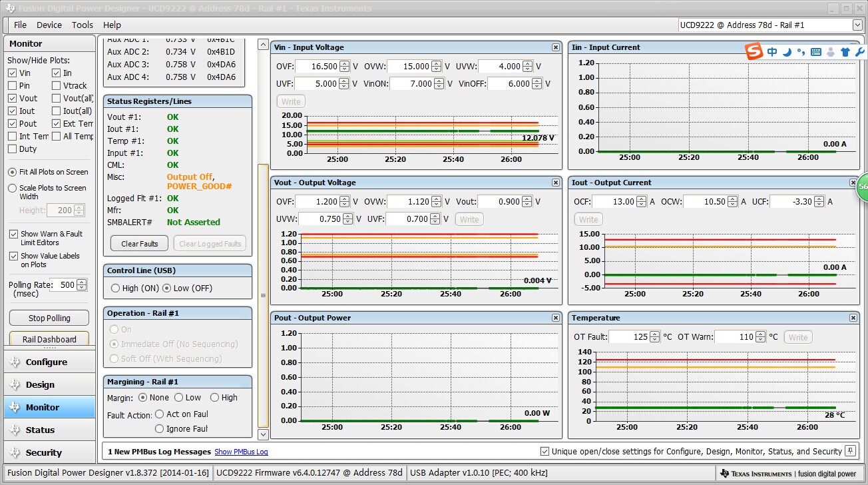The width and height of the screenshot is (868, 485).
Task: Toggle Unique open/close settings checkbox
Action: [545, 452]
